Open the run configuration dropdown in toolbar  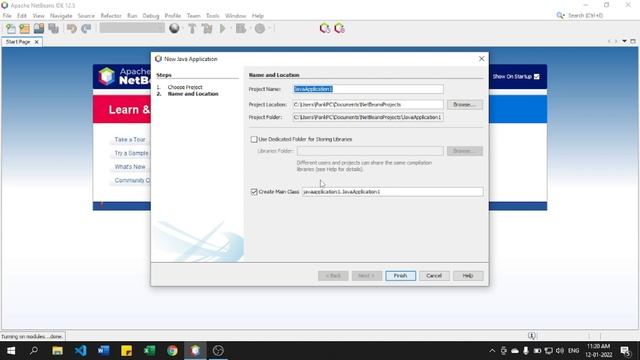point(132,28)
